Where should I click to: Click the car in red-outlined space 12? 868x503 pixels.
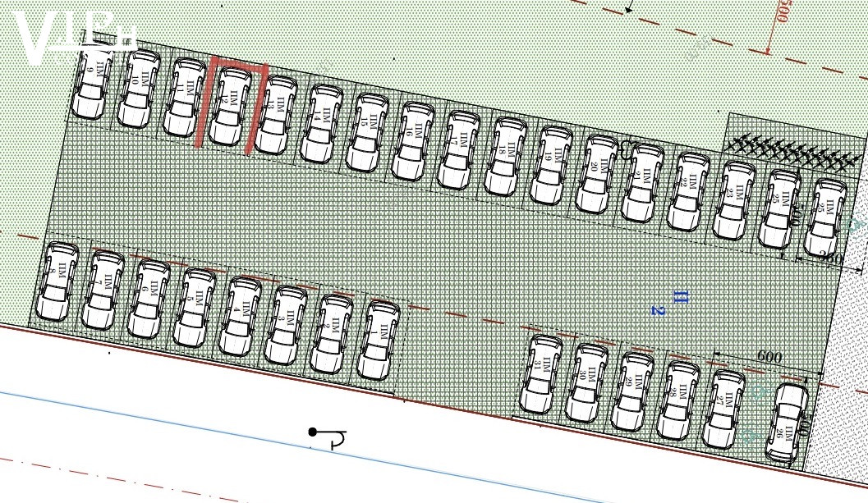tap(231, 106)
